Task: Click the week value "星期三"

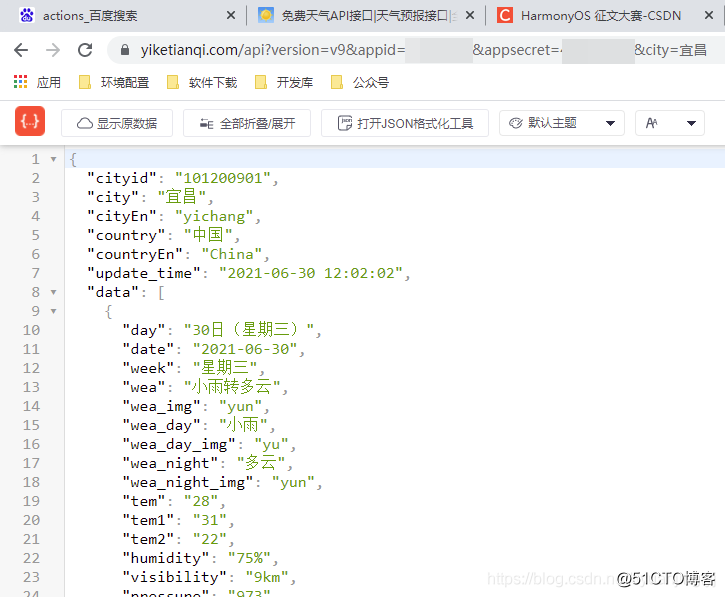Action: tap(225, 368)
